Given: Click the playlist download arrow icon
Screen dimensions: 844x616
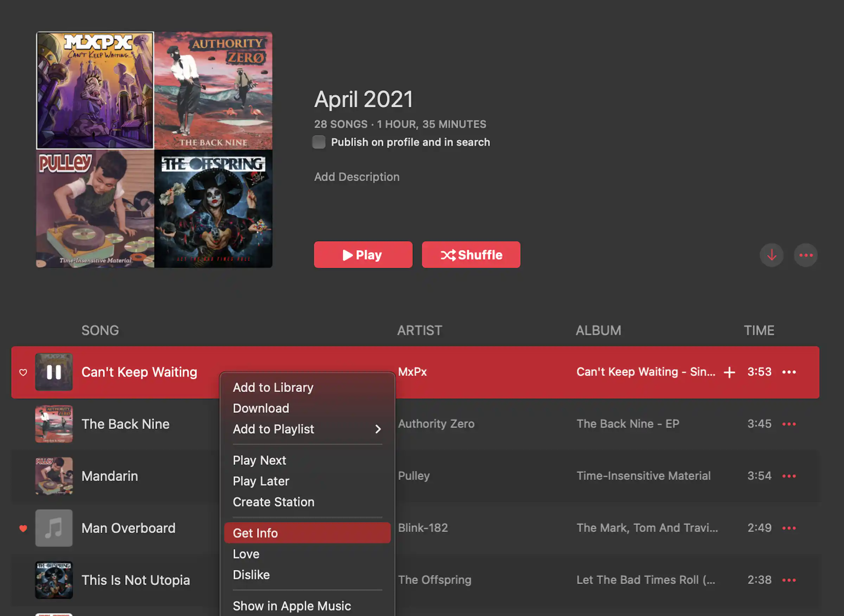Looking at the screenshot, I should click(771, 255).
